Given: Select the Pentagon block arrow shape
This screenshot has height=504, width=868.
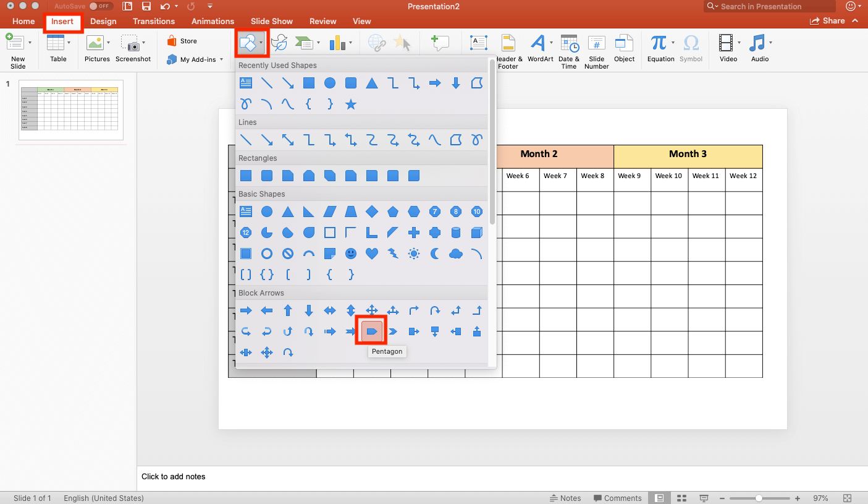Looking at the screenshot, I should (371, 331).
